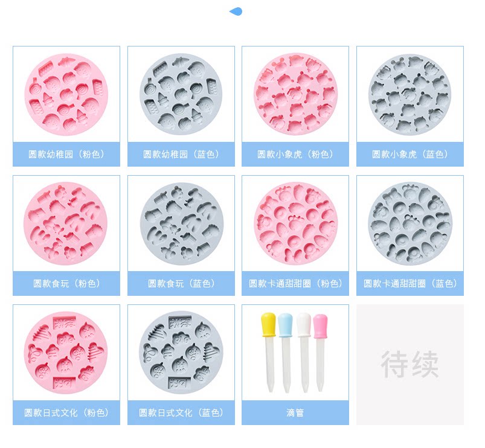Viewport: 485px width, 448px height.
Task: Click the label 圆款幼稚园（粉色）
Action: tap(66, 154)
